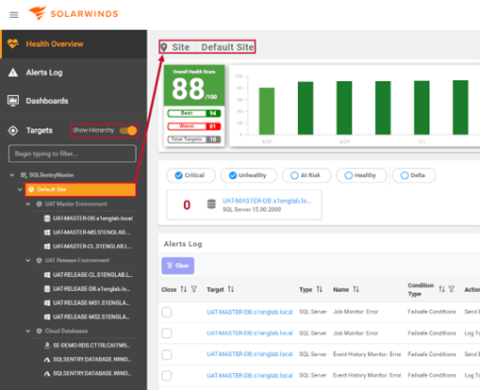Select Default Site in tree
This screenshot has width=480, height=390.
(80, 189)
